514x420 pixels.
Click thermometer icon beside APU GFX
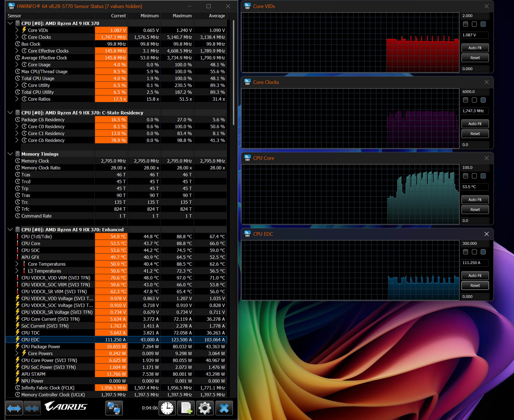point(18,257)
